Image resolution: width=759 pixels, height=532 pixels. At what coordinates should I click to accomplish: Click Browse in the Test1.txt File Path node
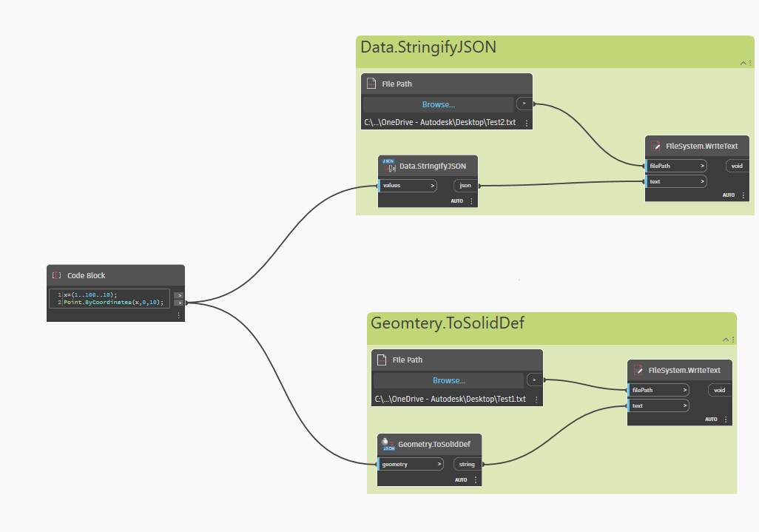[x=448, y=380]
